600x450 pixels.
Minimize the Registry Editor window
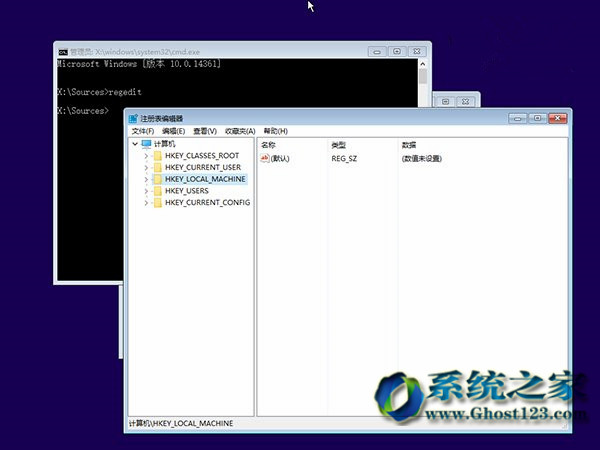pyautogui.click(x=518, y=119)
